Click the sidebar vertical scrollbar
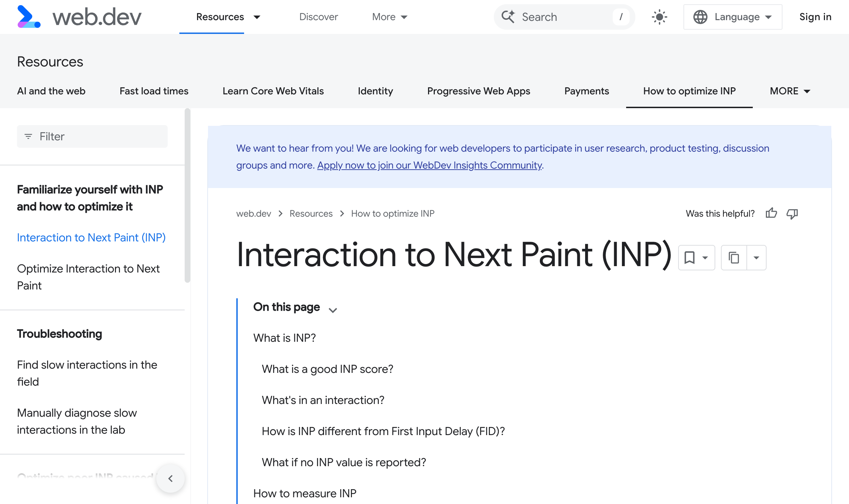 pyautogui.click(x=187, y=195)
